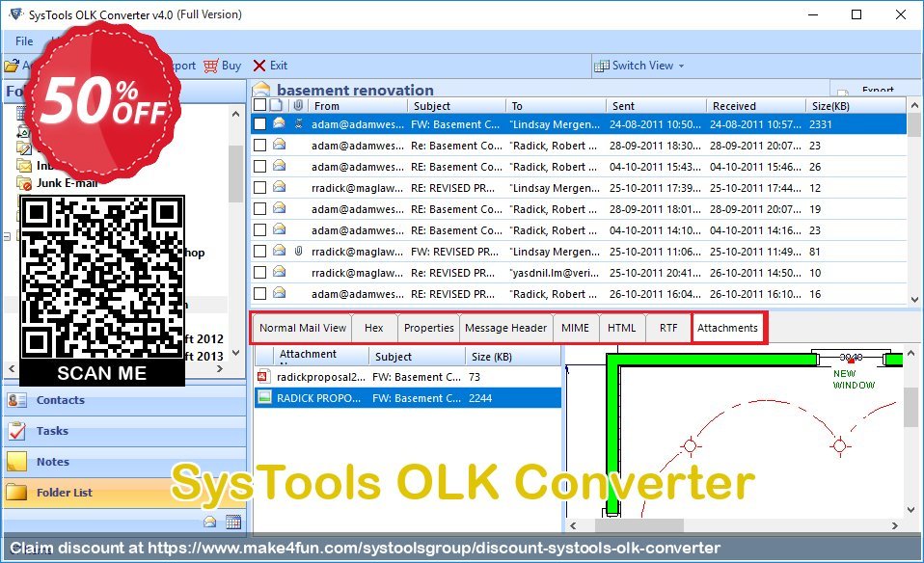
Task: Click Size (KB) attachment column header
Action: tap(513, 357)
